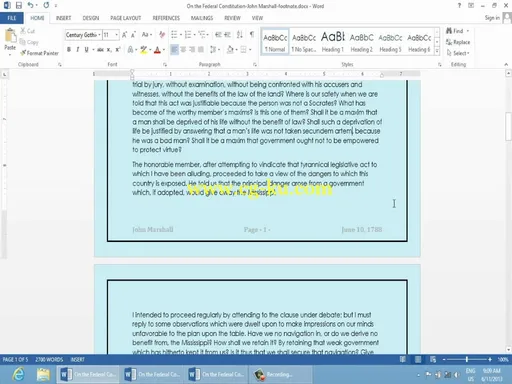Apply red font color
This screenshot has height=384, width=512.
(x=157, y=50)
